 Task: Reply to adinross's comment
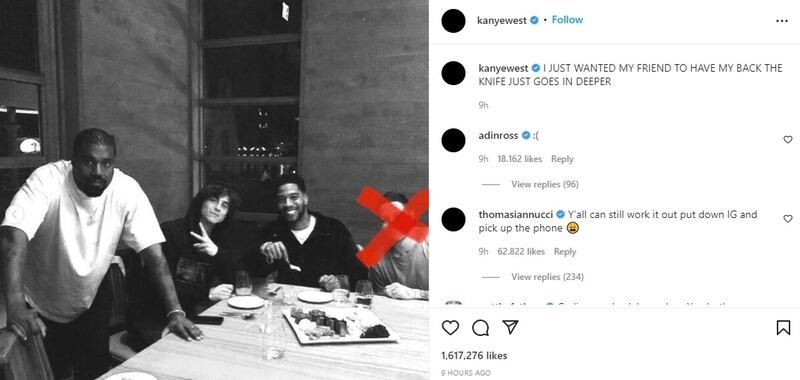[562, 159]
